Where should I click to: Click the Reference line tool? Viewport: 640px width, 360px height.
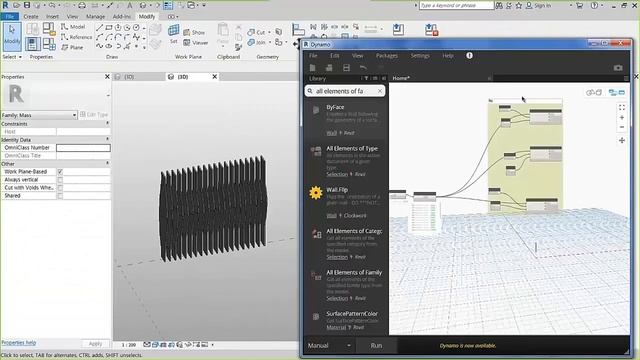(x=76, y=37)
